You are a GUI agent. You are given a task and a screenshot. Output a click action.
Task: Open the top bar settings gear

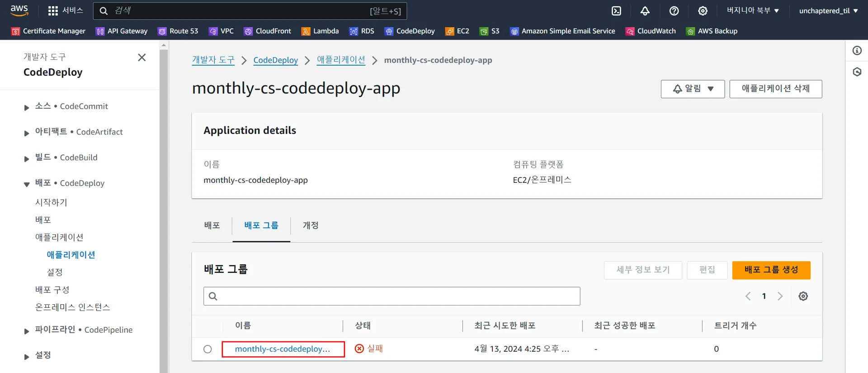pos(703,11)
